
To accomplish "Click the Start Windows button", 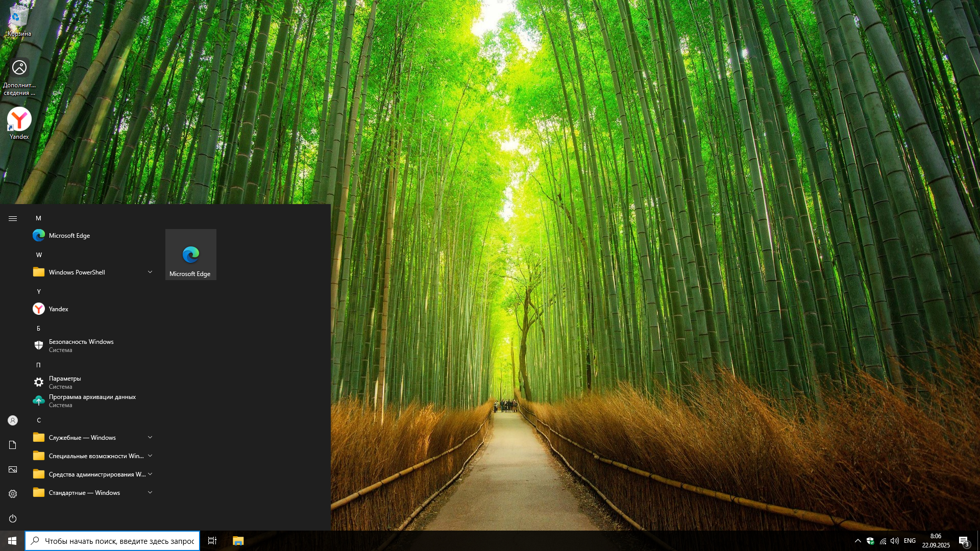I will pyautogui.click(x=12, y=541).
